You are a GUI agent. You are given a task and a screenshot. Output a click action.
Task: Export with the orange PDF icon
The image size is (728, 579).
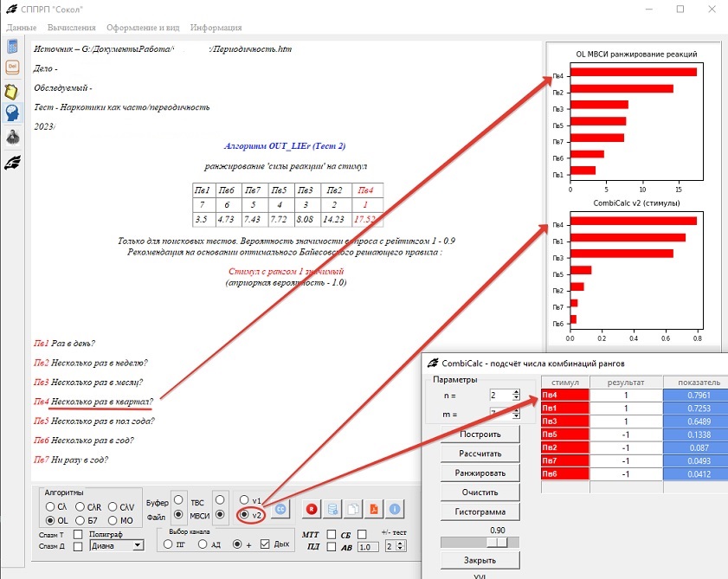click(374, 510)
